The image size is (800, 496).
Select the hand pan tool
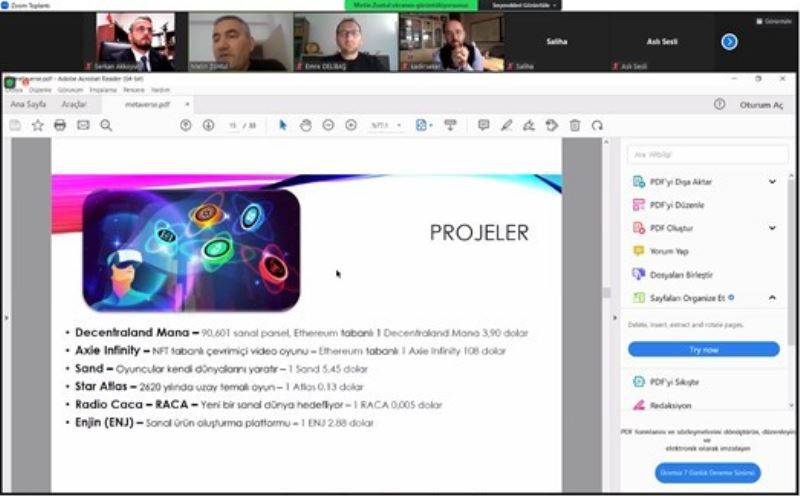pyautogui.click(x=305, y=125)
